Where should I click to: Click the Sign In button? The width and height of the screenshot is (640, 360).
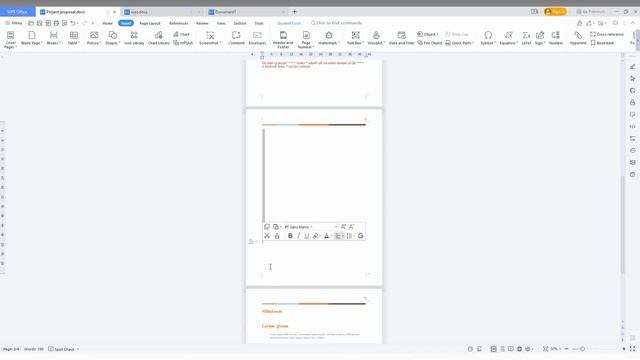coord(555,12)
